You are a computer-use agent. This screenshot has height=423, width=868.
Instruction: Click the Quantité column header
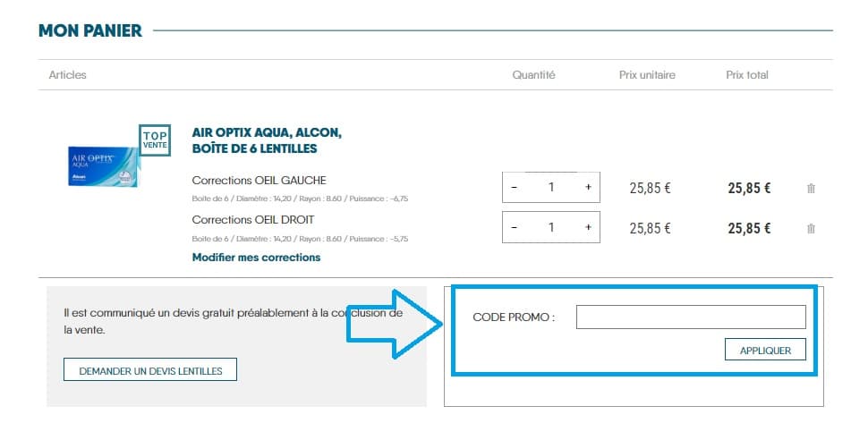[x=533, y=75]
